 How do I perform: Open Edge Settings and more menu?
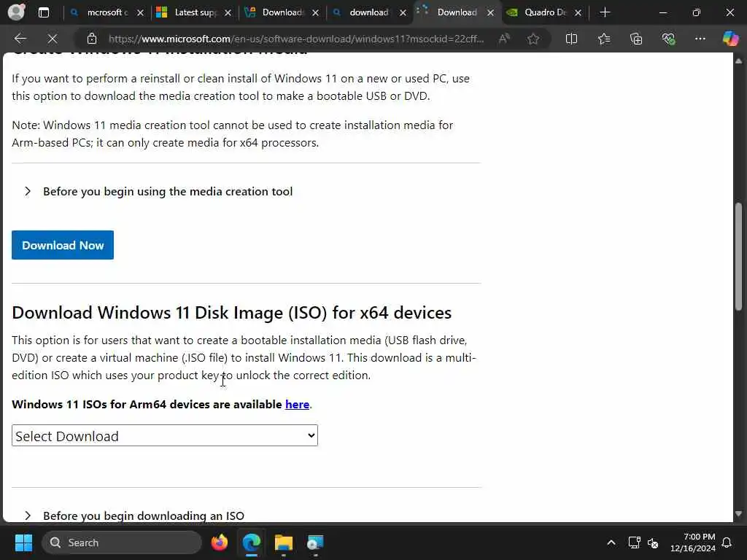point(700,39)
